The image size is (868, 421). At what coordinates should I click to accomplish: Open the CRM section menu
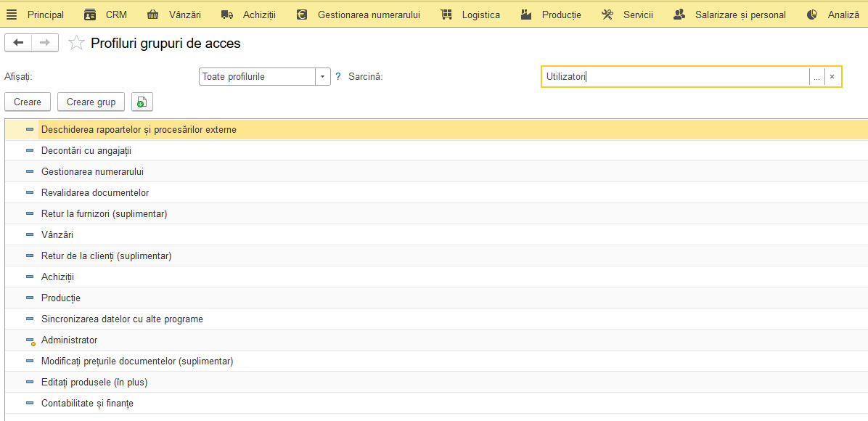(x=116, y=15)
